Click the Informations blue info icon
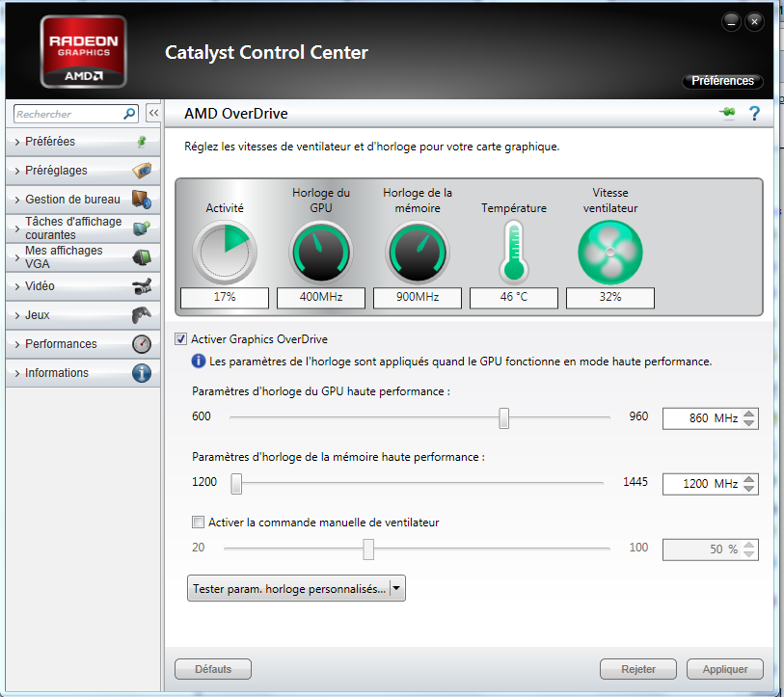Image resolution: width=784 pixels, height=697 pixels. pyautogui.click(x=142, y=373)
